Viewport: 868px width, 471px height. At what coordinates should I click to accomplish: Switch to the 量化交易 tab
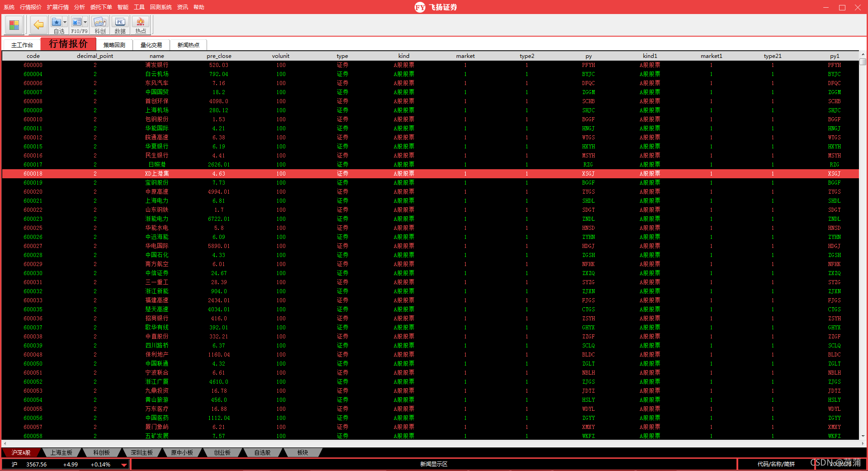[x=151, y=45]
